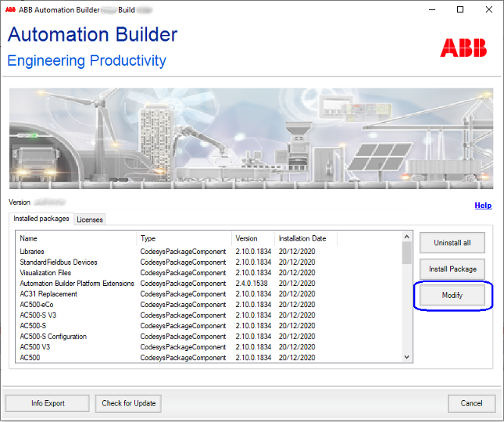Click the small ABB title bar icon
504x422 pixels.
[9, 9]
